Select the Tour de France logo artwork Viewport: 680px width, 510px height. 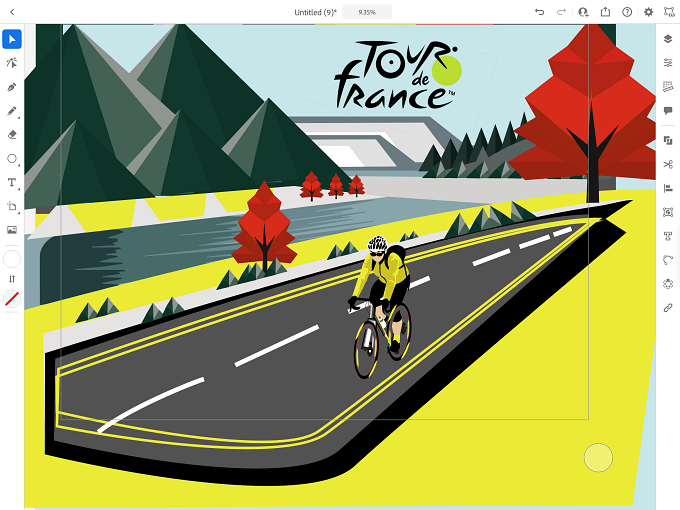(x=398, y=75)
